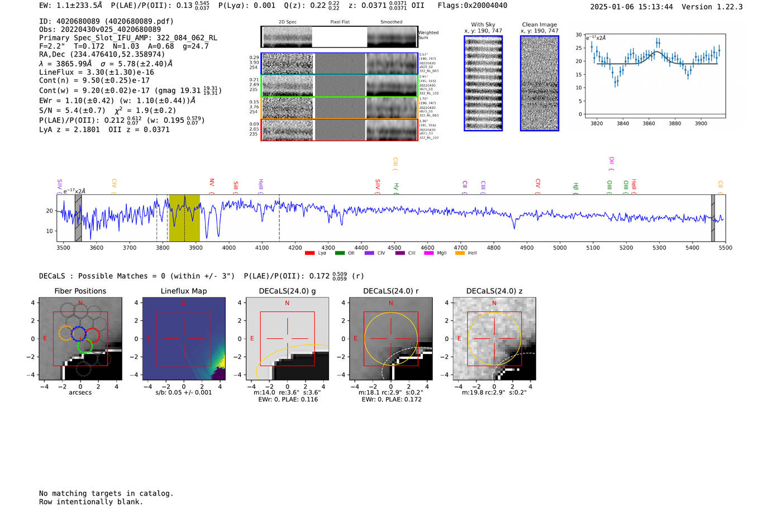Click the emission line fit plot
782x532 pixels.
(x=655, y=76)
